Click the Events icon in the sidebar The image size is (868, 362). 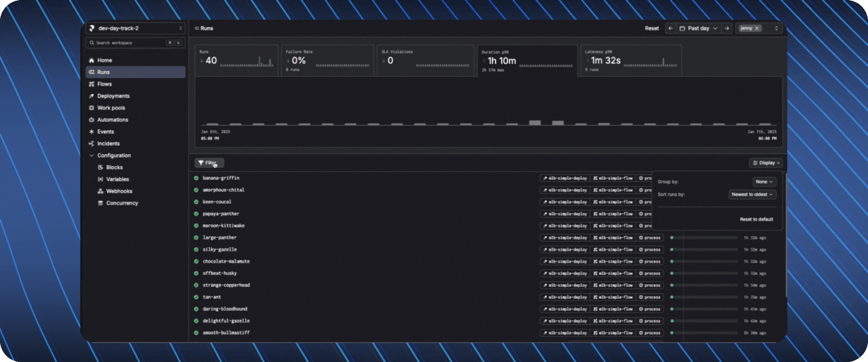92,132
